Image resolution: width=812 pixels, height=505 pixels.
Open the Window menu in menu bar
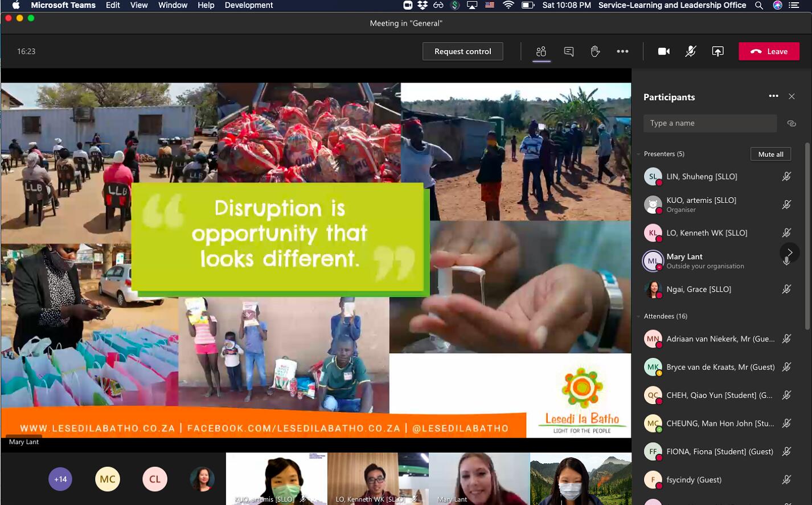[x=173, y=5]
